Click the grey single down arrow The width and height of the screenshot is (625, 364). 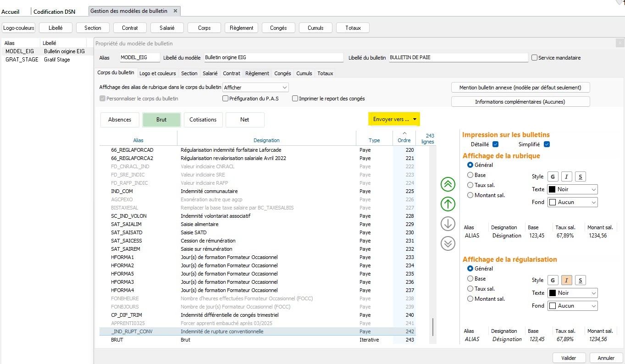[x=448, y=224]
